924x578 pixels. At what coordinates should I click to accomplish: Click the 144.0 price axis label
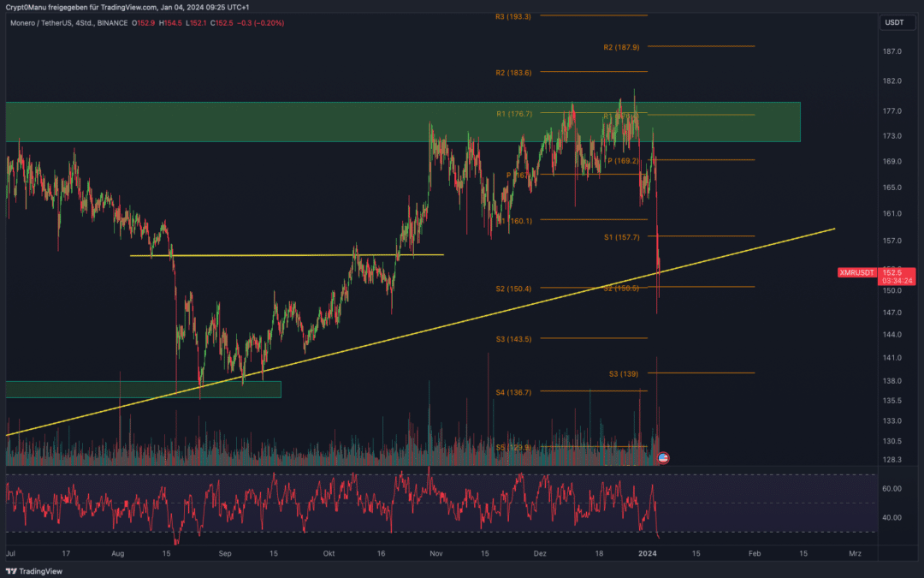891,335
